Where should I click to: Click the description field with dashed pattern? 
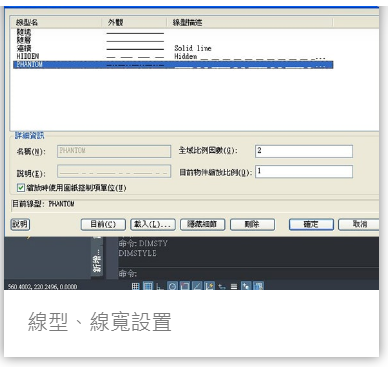click(114, 172)
